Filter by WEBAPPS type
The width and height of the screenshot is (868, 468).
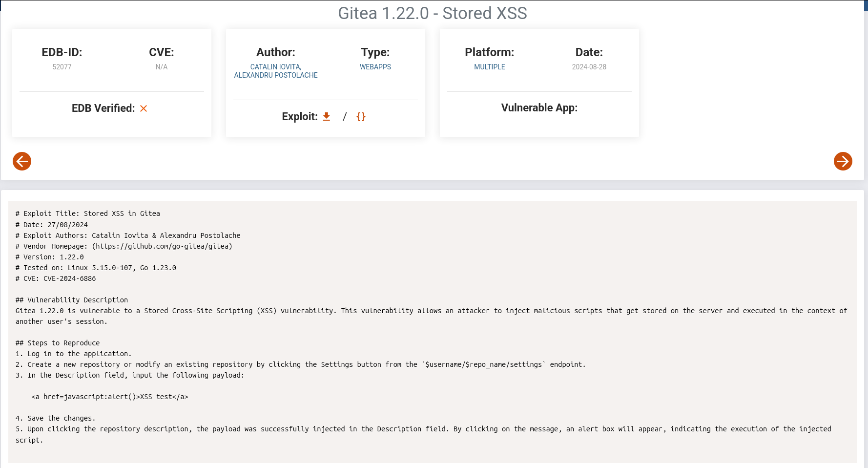[375, 67]
